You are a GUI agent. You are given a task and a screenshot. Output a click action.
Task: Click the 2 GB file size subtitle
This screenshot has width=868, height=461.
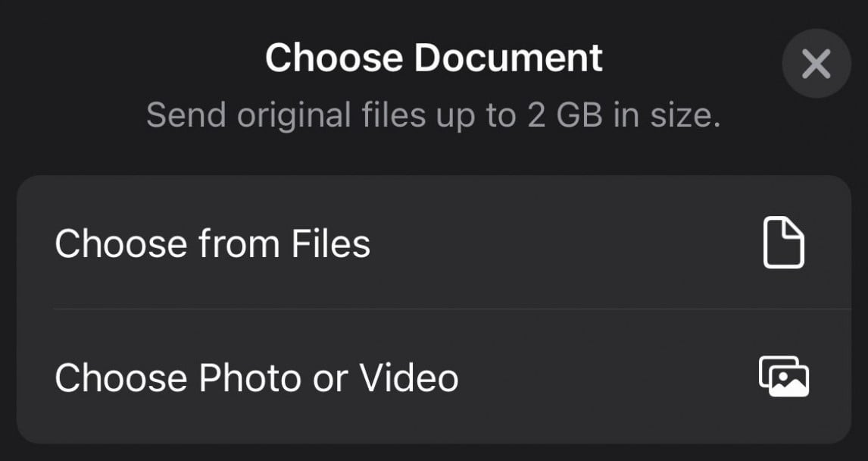point(433,115)
